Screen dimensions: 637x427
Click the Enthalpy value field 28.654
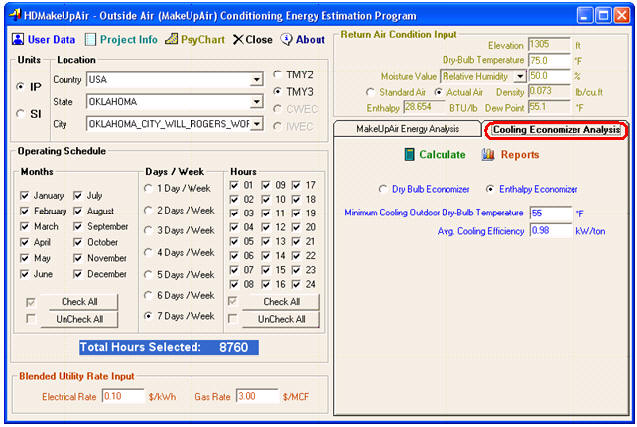pyautogui.click(x=424, y=107)
